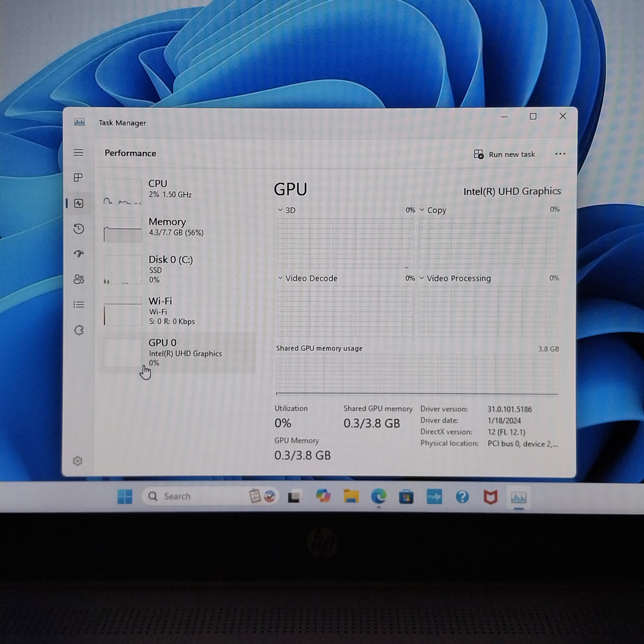Image resolution: width=644 pixels, height=644 pixels.
Task: Click DirectX version 12 (FL 12.1) value
Action: point(506,432)
